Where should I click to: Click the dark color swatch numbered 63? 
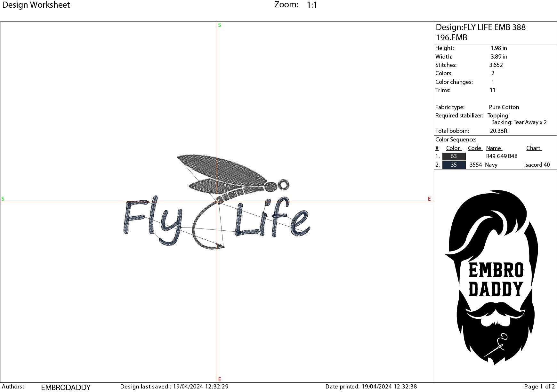point(453,156)
